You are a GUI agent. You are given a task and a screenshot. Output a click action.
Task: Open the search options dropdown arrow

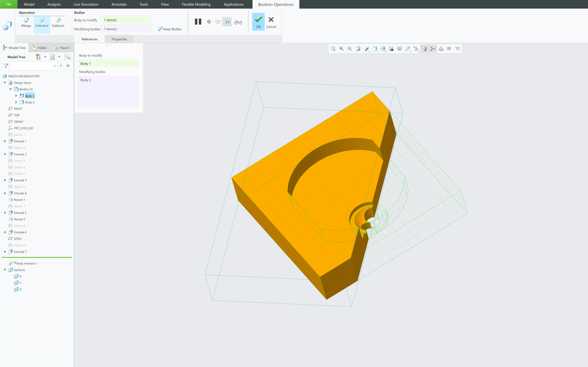(61, 65)
